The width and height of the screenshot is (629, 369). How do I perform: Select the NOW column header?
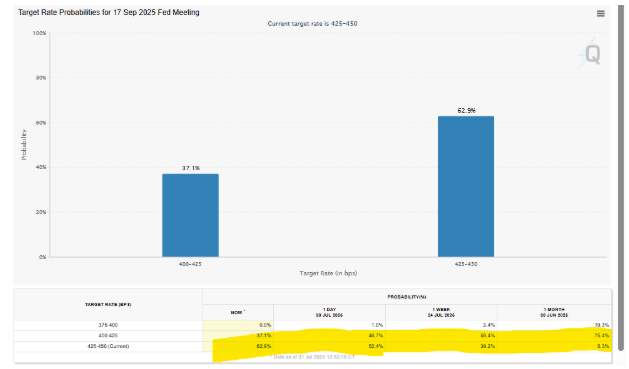[x=238, y=312]
